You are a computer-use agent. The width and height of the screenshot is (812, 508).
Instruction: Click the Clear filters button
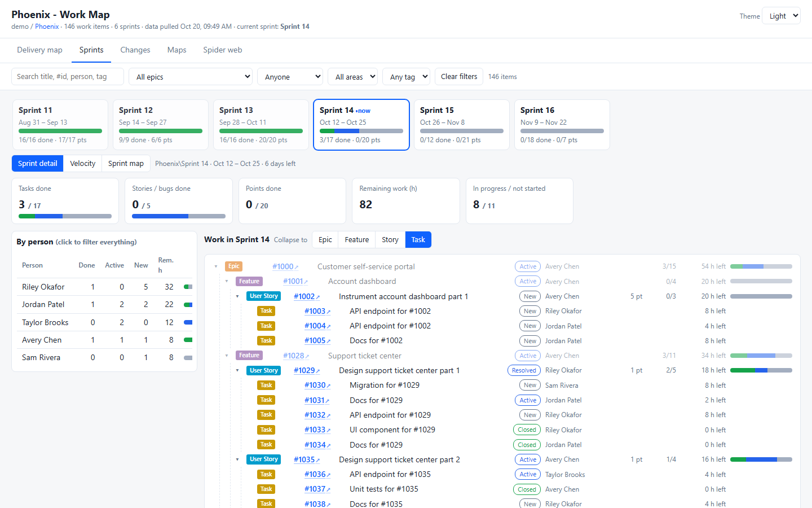point(459,77)
